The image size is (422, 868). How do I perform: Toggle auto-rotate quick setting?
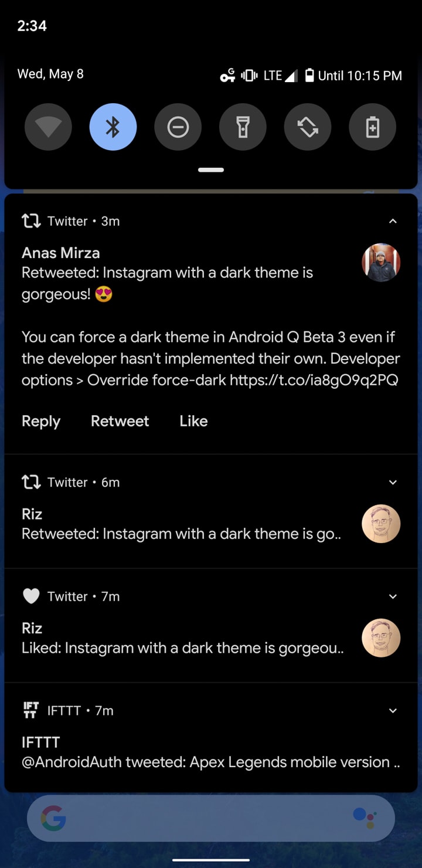click(x=308, y=127)
